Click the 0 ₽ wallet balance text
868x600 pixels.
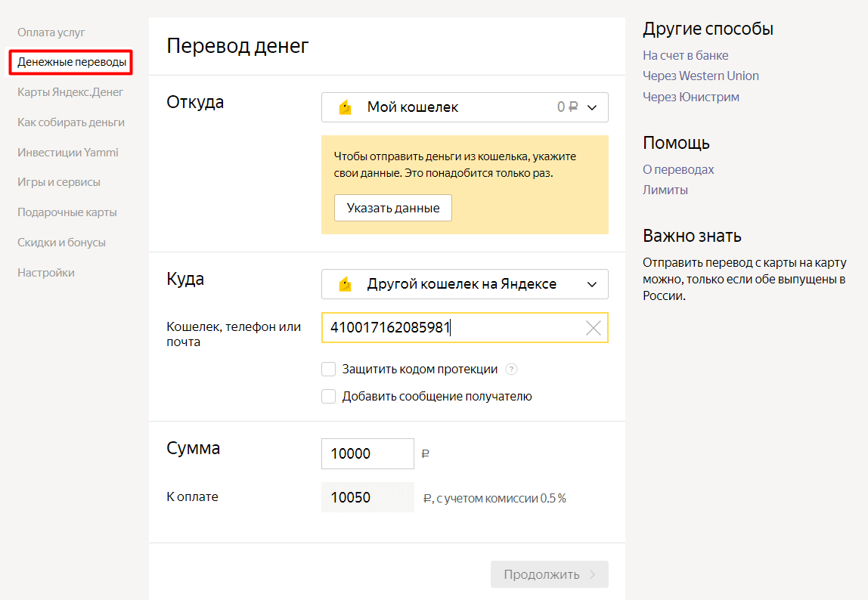[x=567, y=107]
